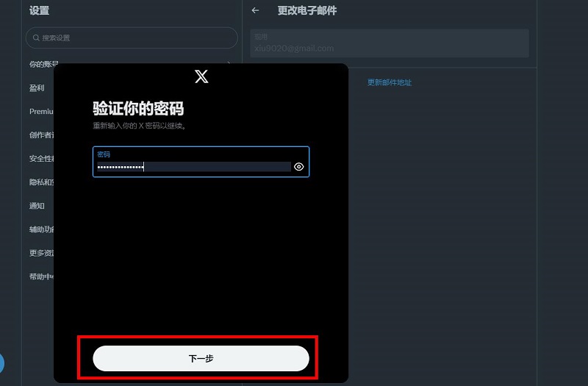Open the 你的账号 settings item
The width and height of the screenshot is (588, 386).
point(44,64)
